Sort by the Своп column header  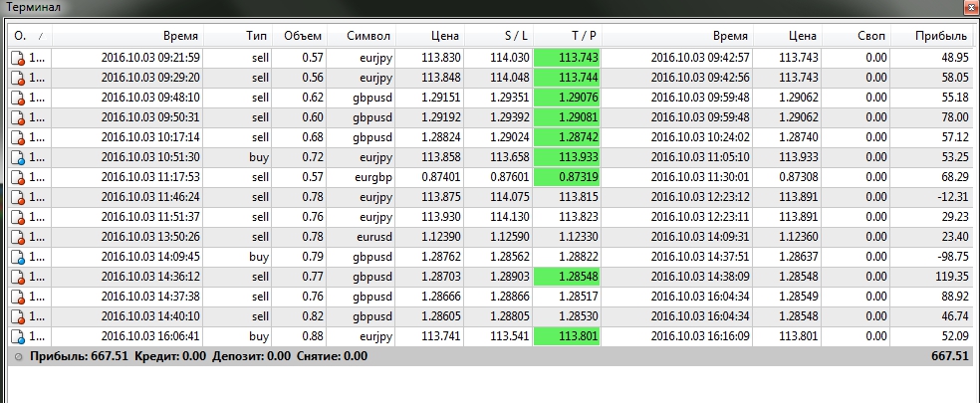(856, 36)
